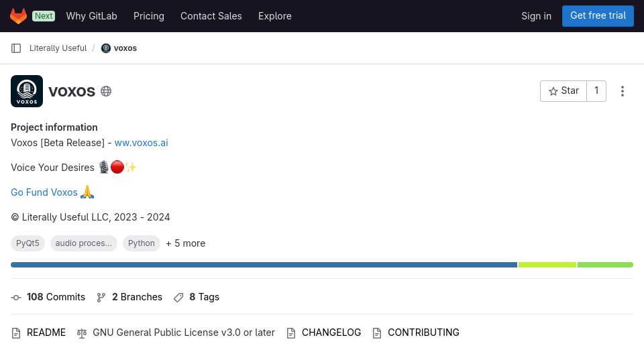This screenshot has width=644, height=362.
Task: Click the Get free trial button
Action: [598, 16]
